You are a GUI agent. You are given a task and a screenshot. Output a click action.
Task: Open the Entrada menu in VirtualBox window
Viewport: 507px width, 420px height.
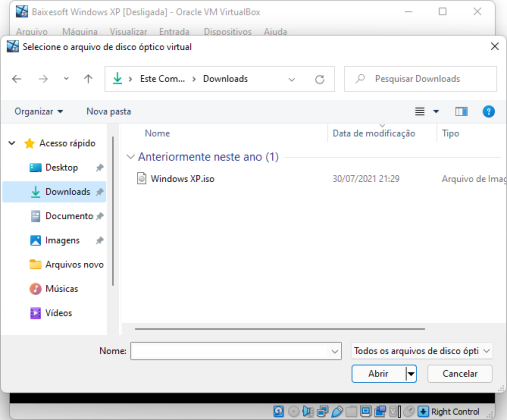(x=174, y=32)
